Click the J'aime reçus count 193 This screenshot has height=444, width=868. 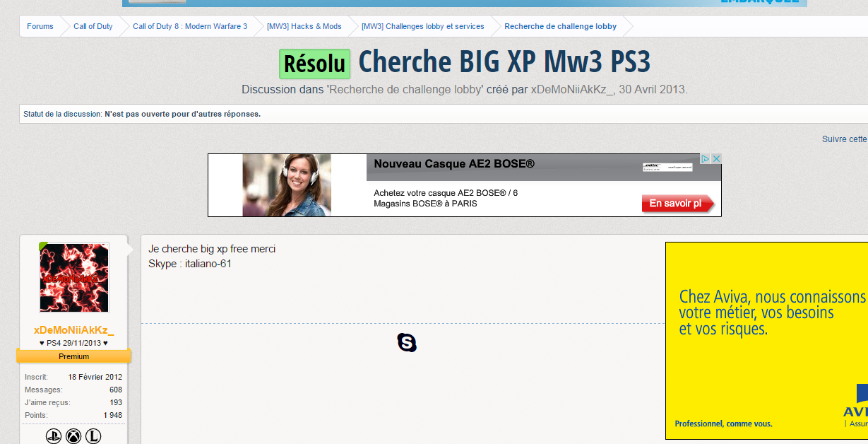click(x=116, y=402)
